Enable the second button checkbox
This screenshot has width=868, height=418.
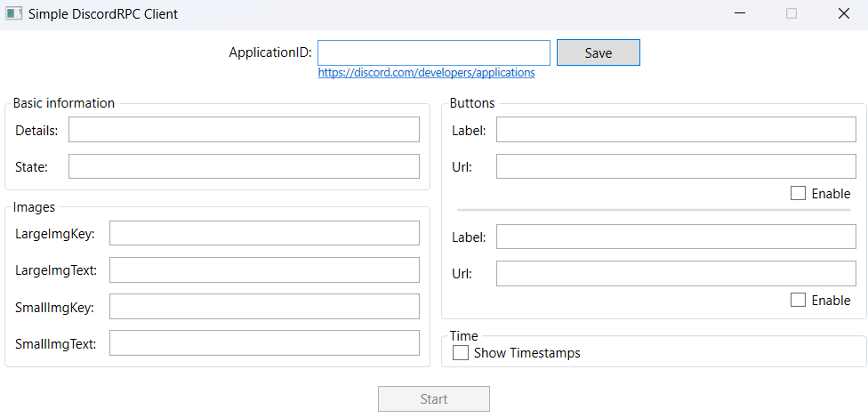coord(798,300)
